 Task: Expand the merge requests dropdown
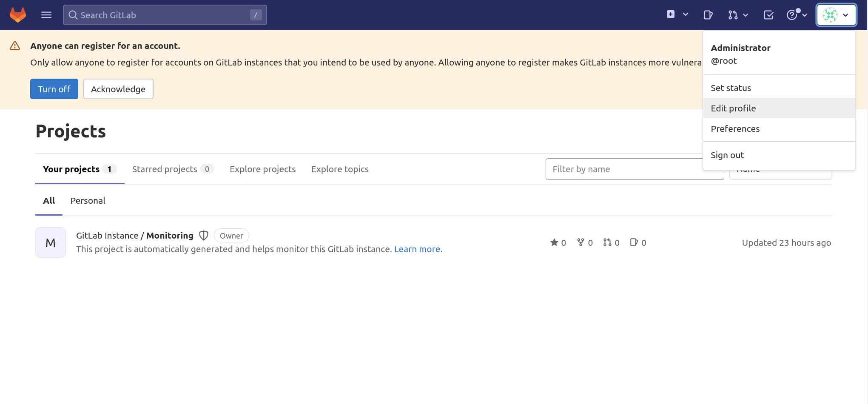738,15
